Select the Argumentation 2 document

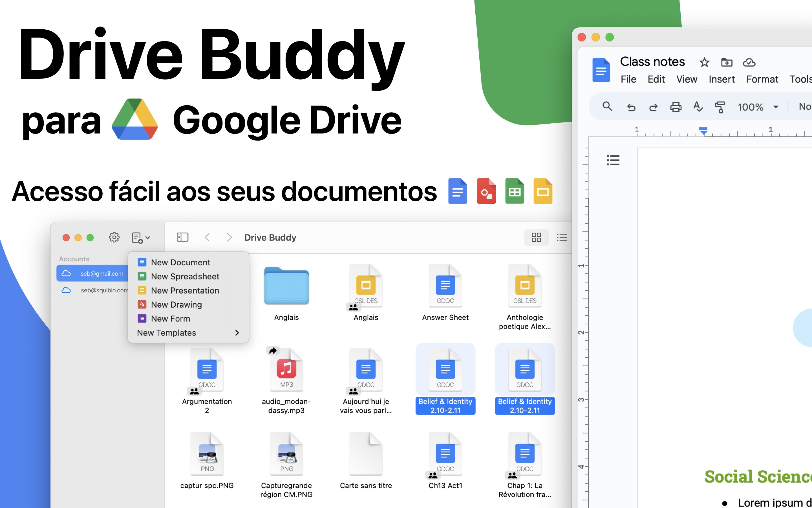point(207,381)
